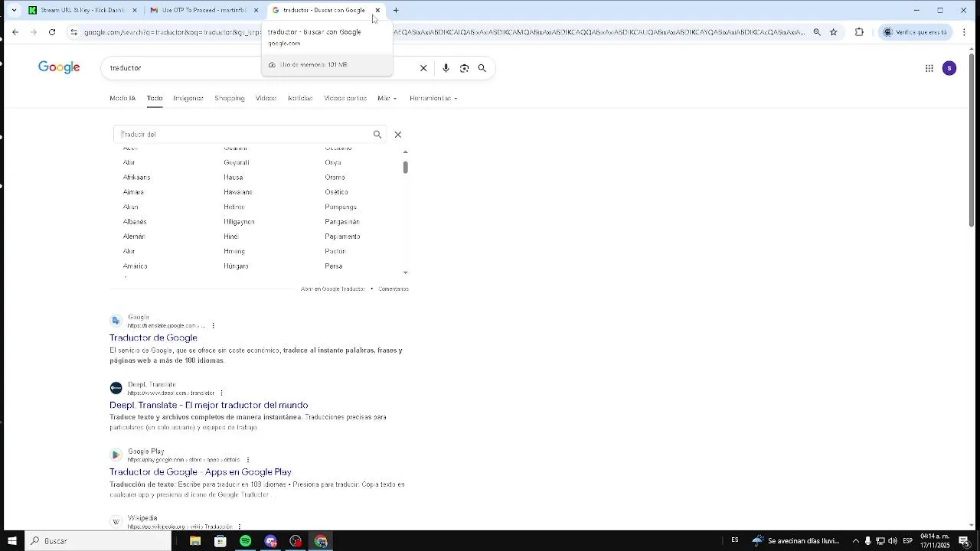Image resolution: width=980 pixels, height=551 pixels.
Task: Open options for Google Play result
Action: point(247,461)
